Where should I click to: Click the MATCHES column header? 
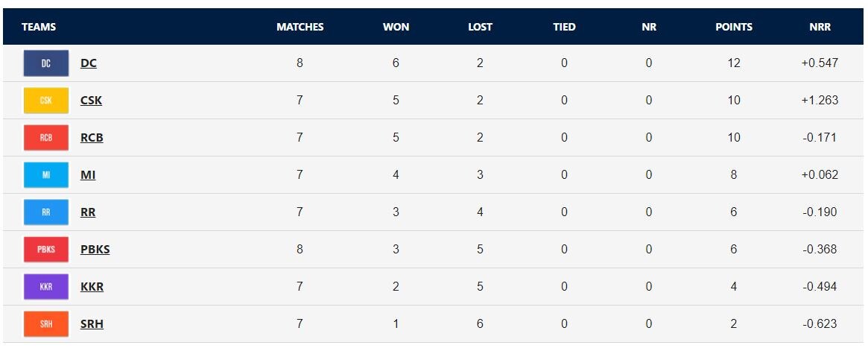pos(300,27)
